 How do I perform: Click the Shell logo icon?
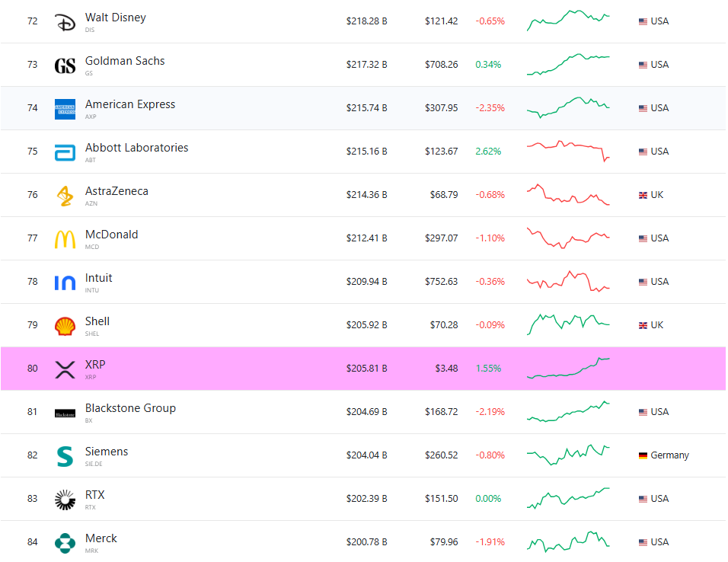(x=65, y=326)
